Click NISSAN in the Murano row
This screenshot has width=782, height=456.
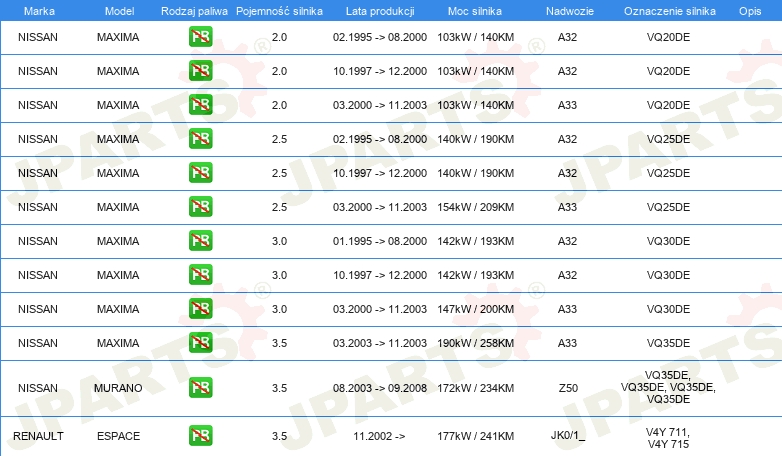click(x=38, y=388)
